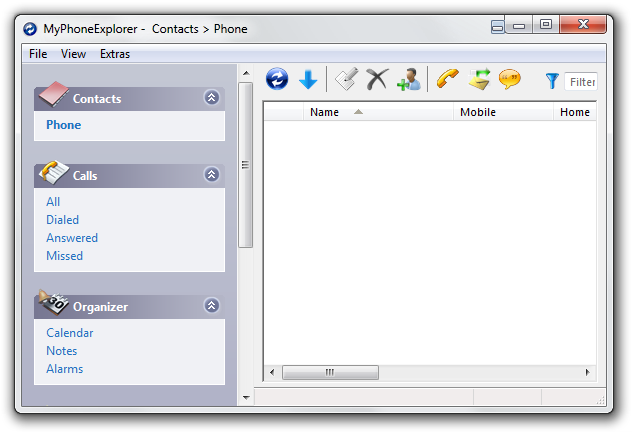Show Missed calls
Screen dimensions: 632x432
pos(64,256)
